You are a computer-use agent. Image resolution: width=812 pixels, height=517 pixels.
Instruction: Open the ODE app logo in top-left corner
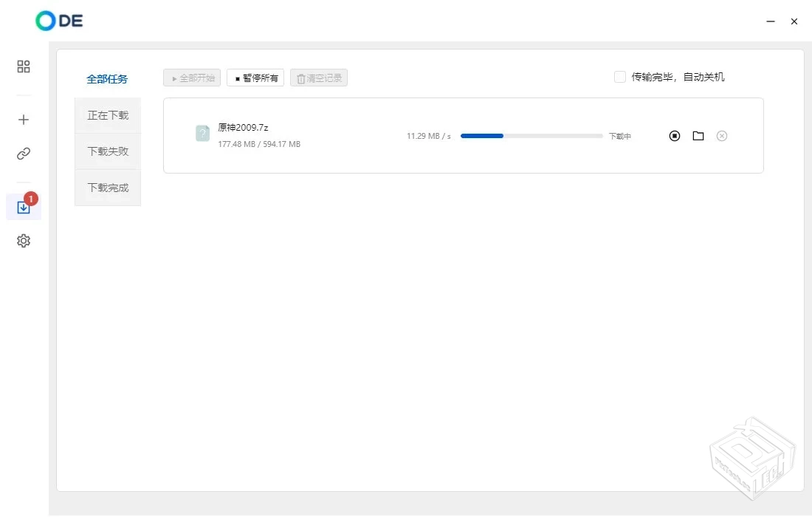click(x=58, y=21)
